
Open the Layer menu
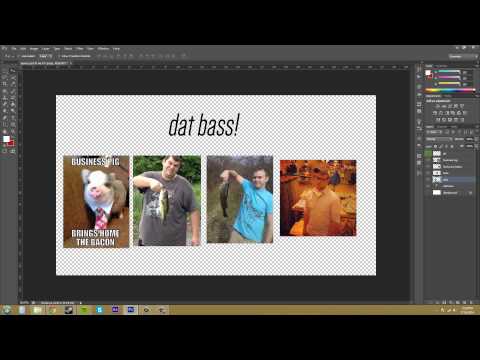point(45,49)
